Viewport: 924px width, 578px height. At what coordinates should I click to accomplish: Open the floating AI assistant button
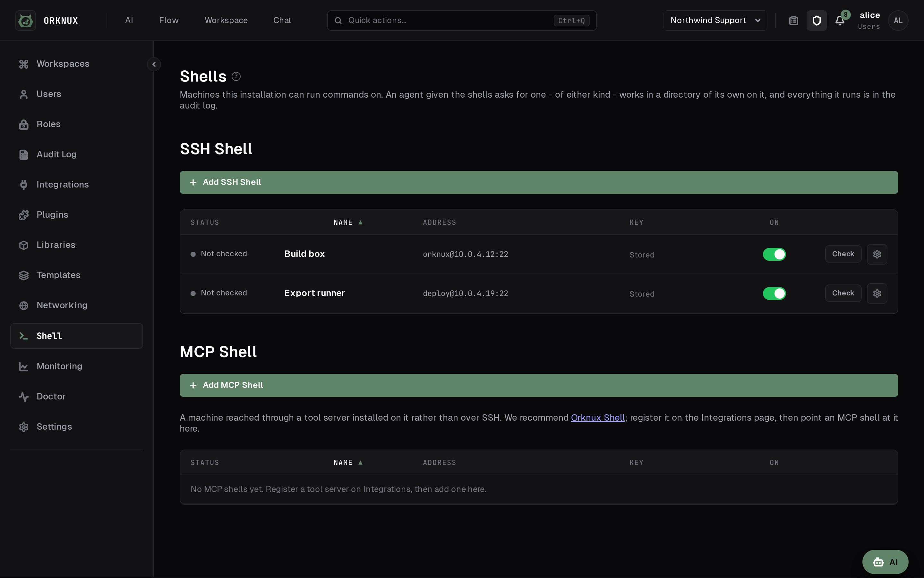click(885, 562)
